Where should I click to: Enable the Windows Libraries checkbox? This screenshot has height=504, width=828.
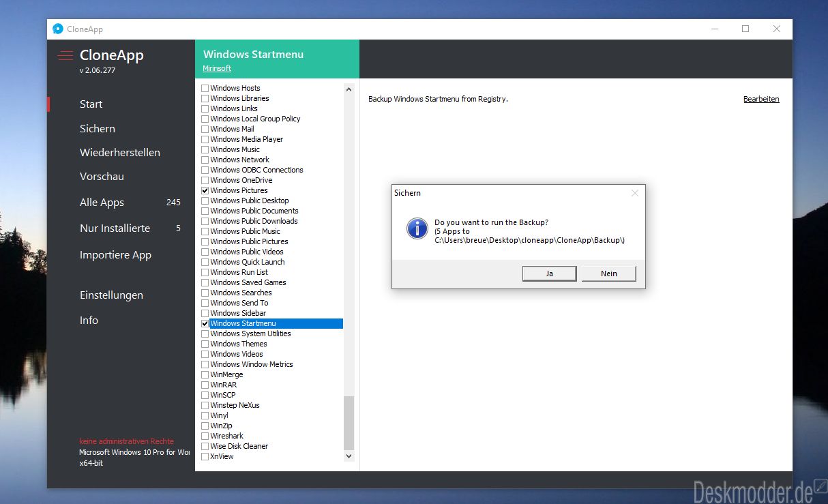point(205,98)
